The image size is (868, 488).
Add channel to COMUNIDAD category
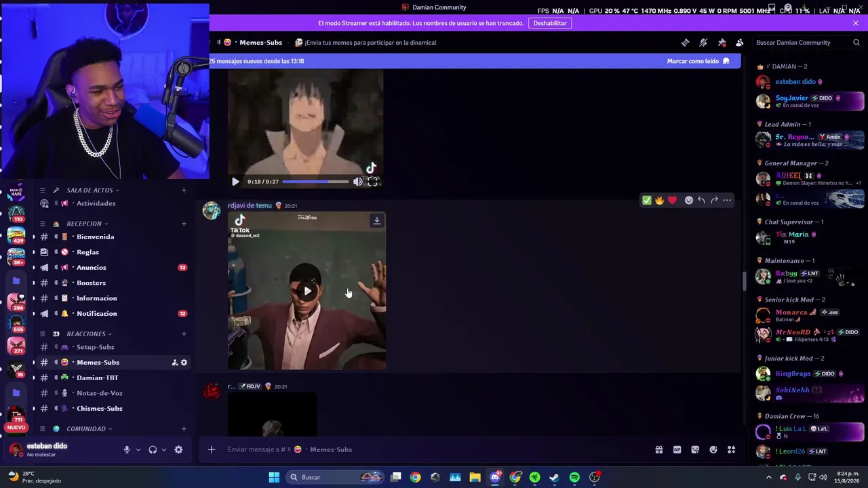coord(184,429)
